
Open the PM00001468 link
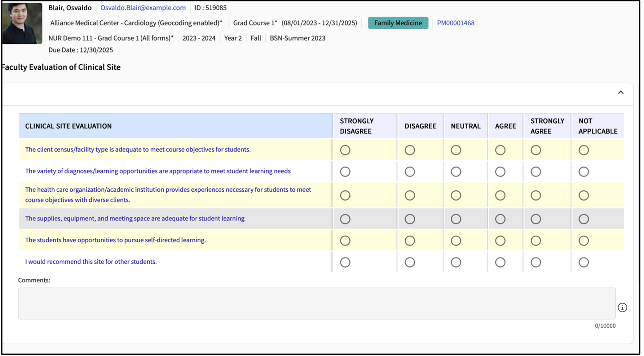(x=455, y=23)
